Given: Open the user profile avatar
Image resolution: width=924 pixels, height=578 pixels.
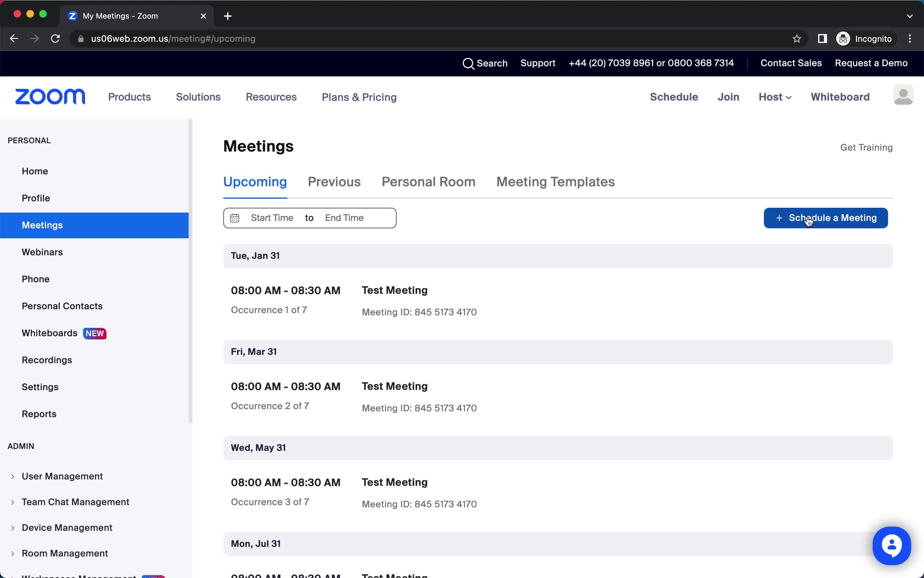Looking at the screenshot, I should tap(903, 94).
